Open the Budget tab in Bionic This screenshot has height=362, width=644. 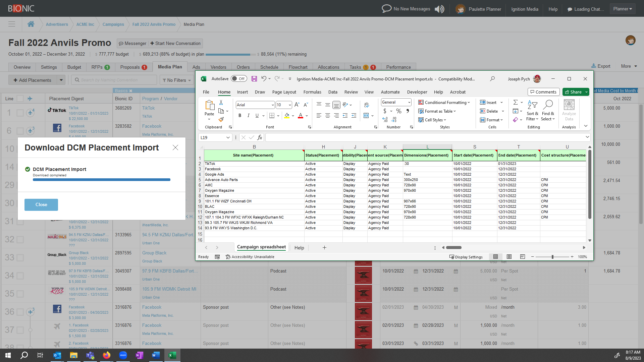74,67
